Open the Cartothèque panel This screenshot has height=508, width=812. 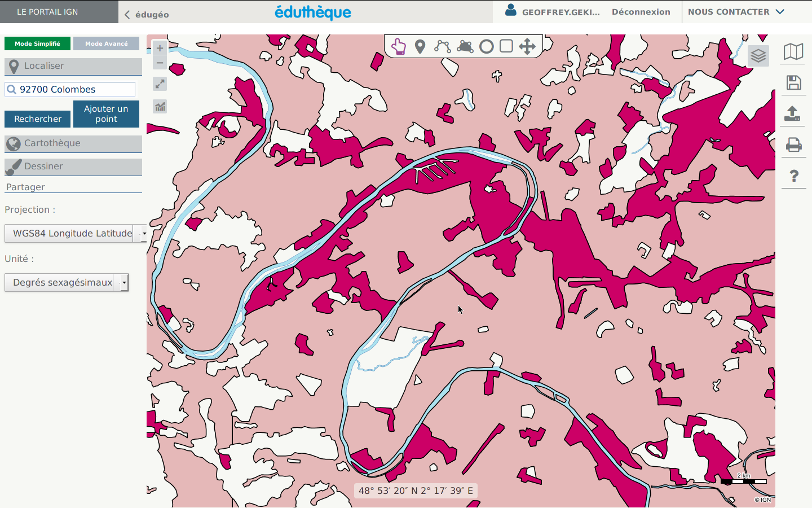[x=73, y=143]
